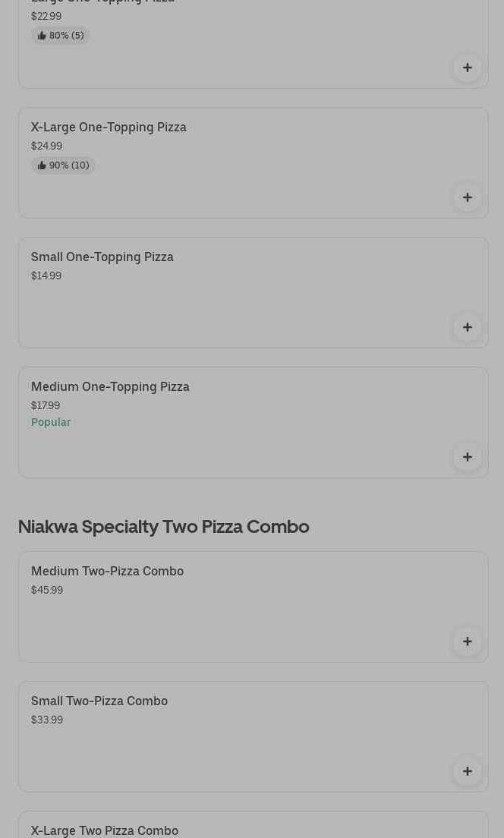Open Small One-Topping Pizza item title

[102, 257]
